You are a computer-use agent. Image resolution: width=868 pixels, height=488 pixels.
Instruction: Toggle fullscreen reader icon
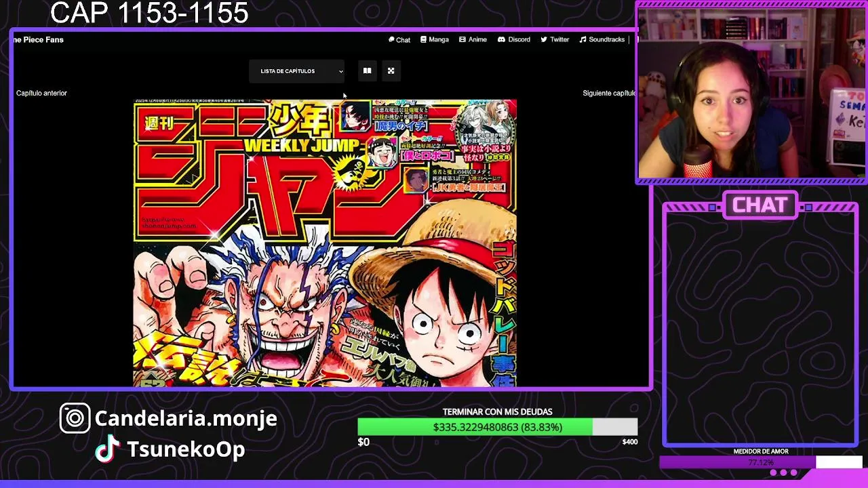[391, 70]
